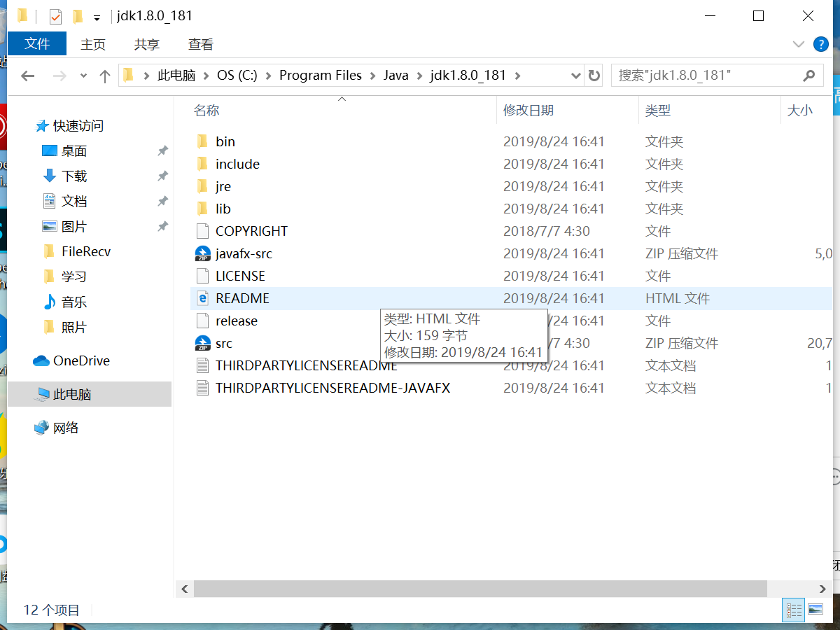The width and height of the screenshot is (840, 630).
Task: Click Java breadcrumb segment
Action: point(396,76)
